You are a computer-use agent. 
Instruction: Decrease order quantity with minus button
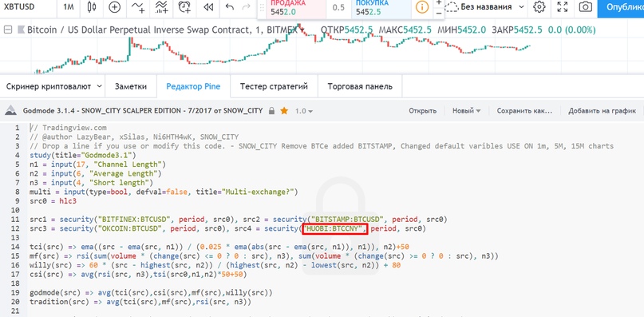coord(439,13)
